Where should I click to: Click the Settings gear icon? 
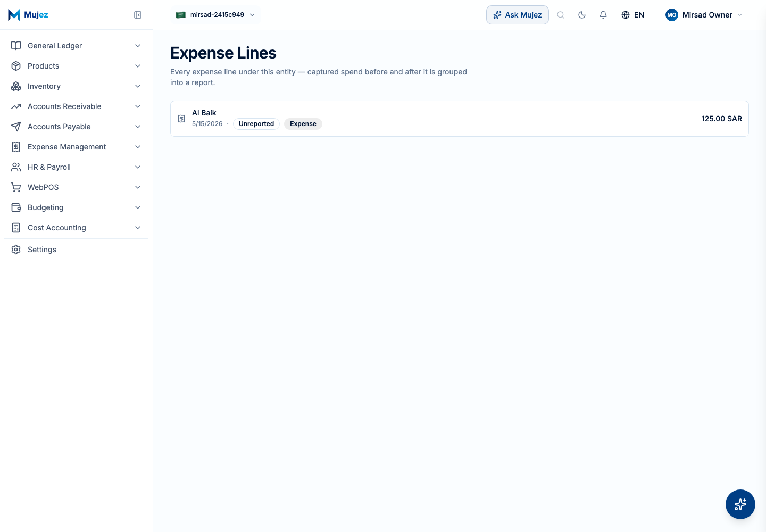pos(16,250)
